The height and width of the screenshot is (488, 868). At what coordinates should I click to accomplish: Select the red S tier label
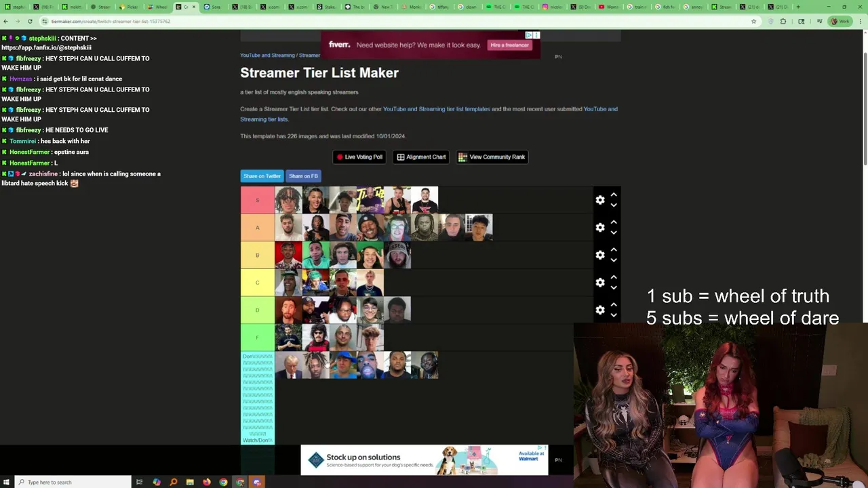(257, 200)
